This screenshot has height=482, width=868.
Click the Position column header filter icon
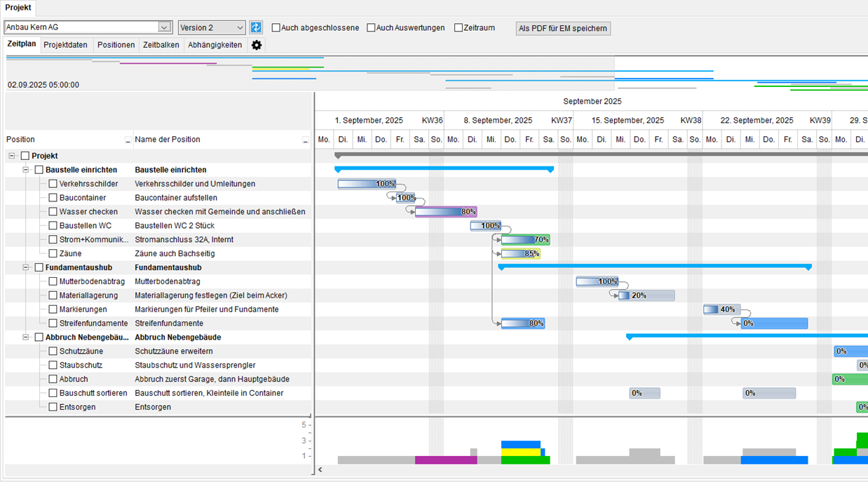point(128,140)
